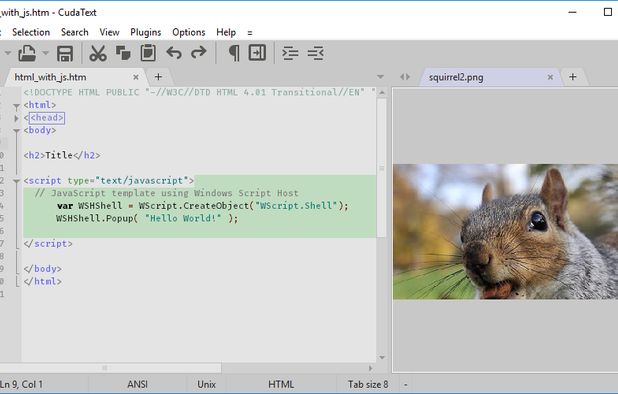Viewport: 618px width, 394px height.
Task: Change encoding via ANSI status field
Action: click(x=137, y=384)
